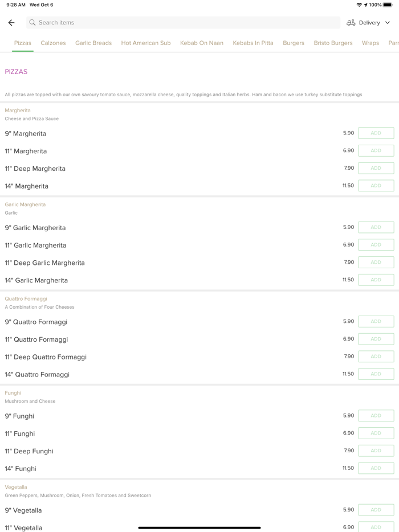Add the 14" Funghi pizza
This screenshot has height=532, width=399.
376,468
